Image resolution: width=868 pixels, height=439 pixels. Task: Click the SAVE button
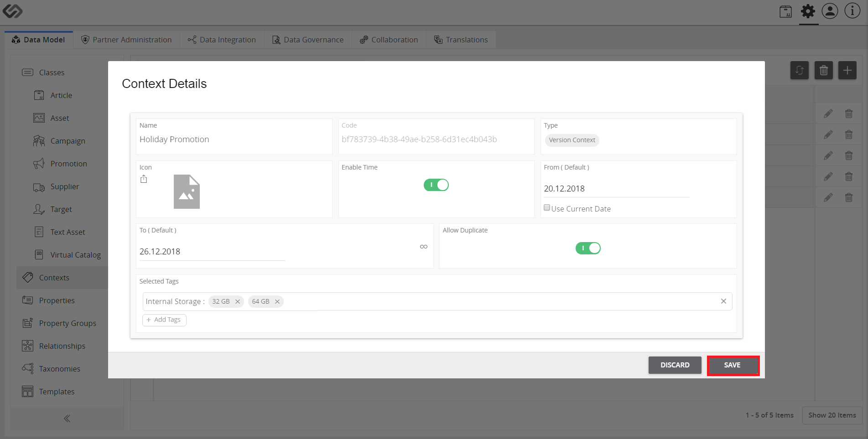click(x=733, y=365)
